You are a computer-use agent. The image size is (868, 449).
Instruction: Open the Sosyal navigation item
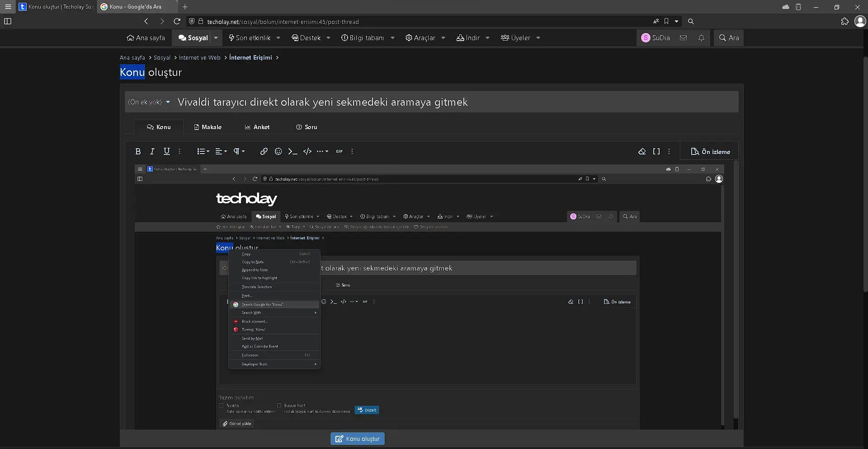pyautogui.click(x=193, y=38)
